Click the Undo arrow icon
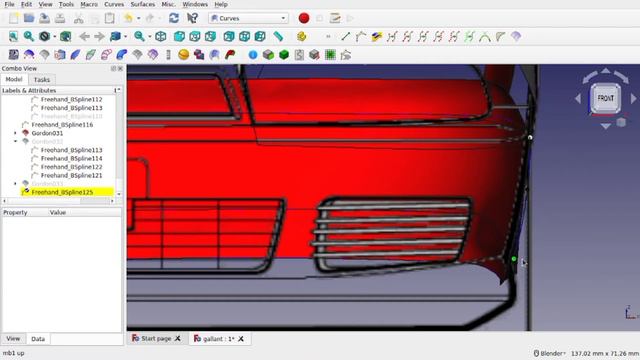 coord(128,18)
